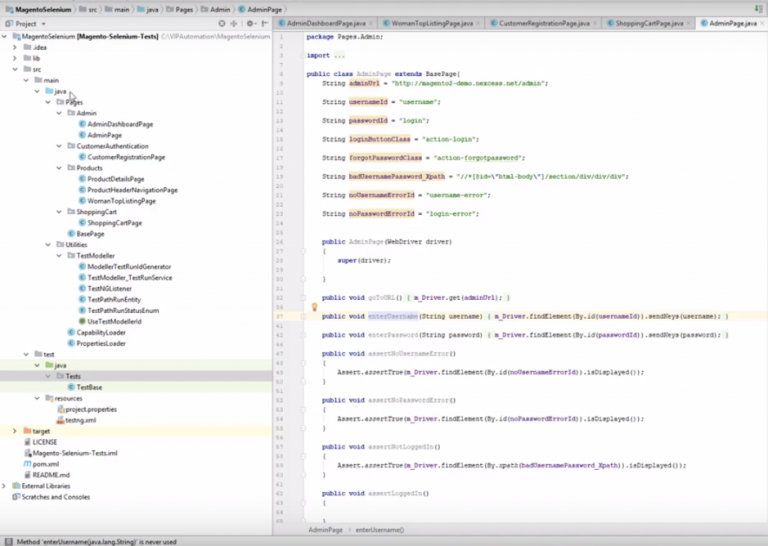Viewport: 768px width, 546px height.
Task: Collapse the TestModeller package
Action: (59, 256)
